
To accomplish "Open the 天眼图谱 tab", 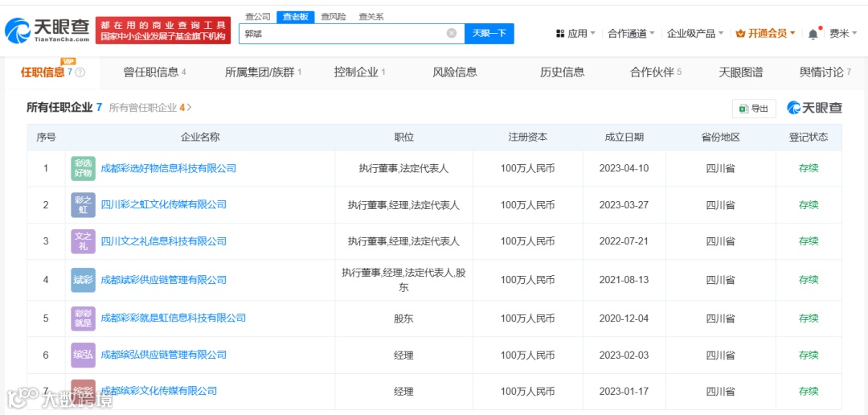I will [741, 72].
